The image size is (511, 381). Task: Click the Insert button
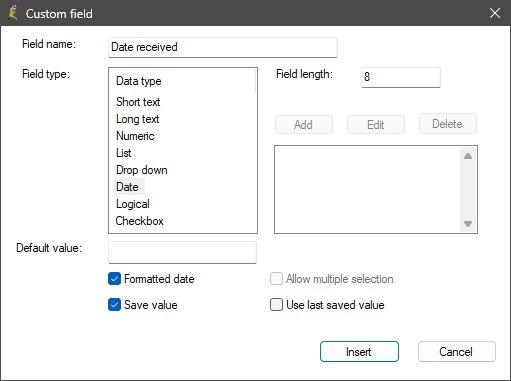pos(359,352)
